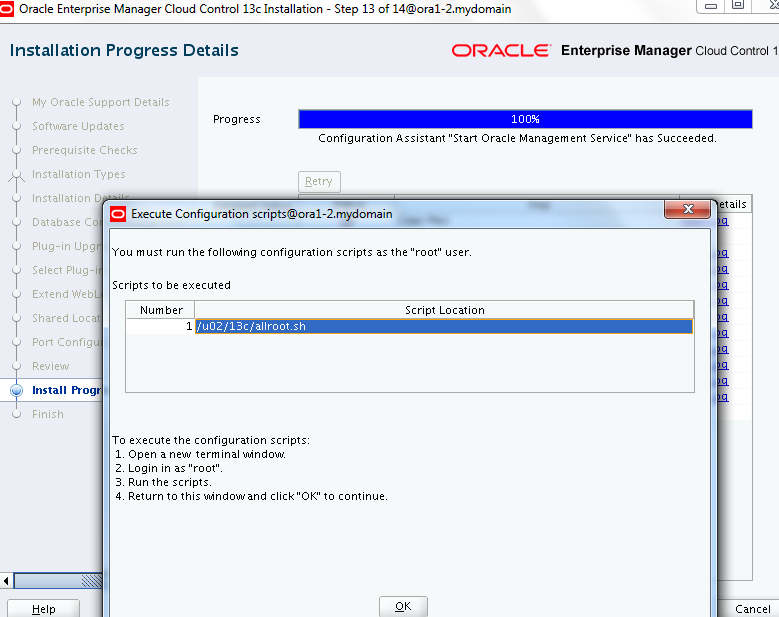Click the Install Progress step bullet icon

(16, 391)
